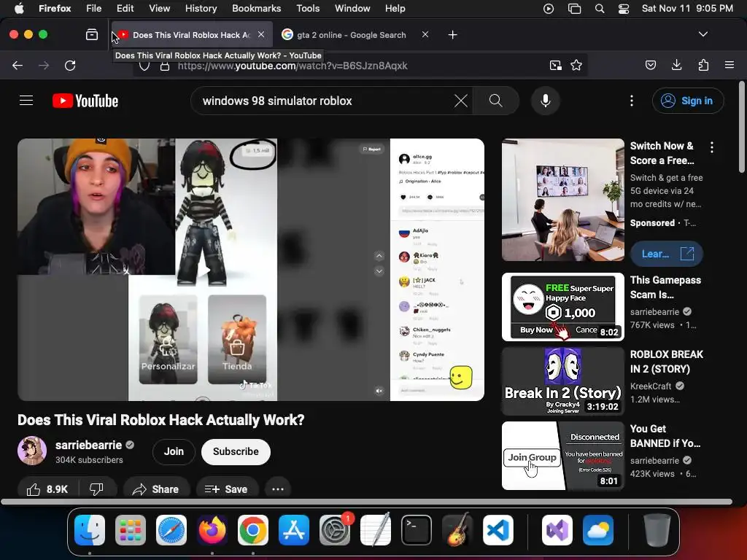Focus the YouTube search input field
Screen dimensions: 747x560
click(x=324, y=101)
